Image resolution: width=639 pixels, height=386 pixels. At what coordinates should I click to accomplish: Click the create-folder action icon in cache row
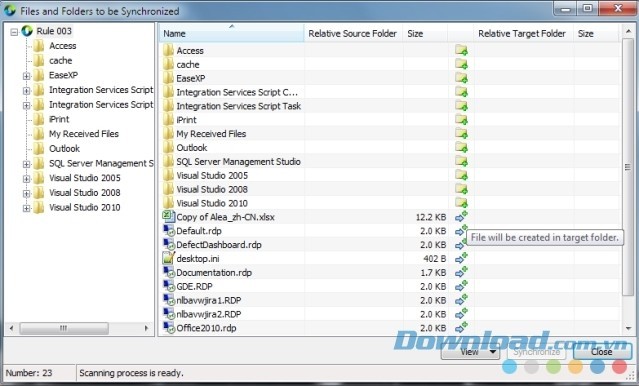pyautogui.click(x=461, y=64)
